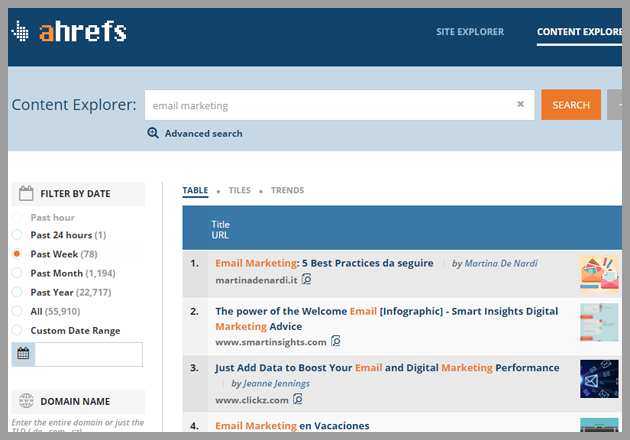
Task: Select the All dates filter
Action: (x=17, y=311)
